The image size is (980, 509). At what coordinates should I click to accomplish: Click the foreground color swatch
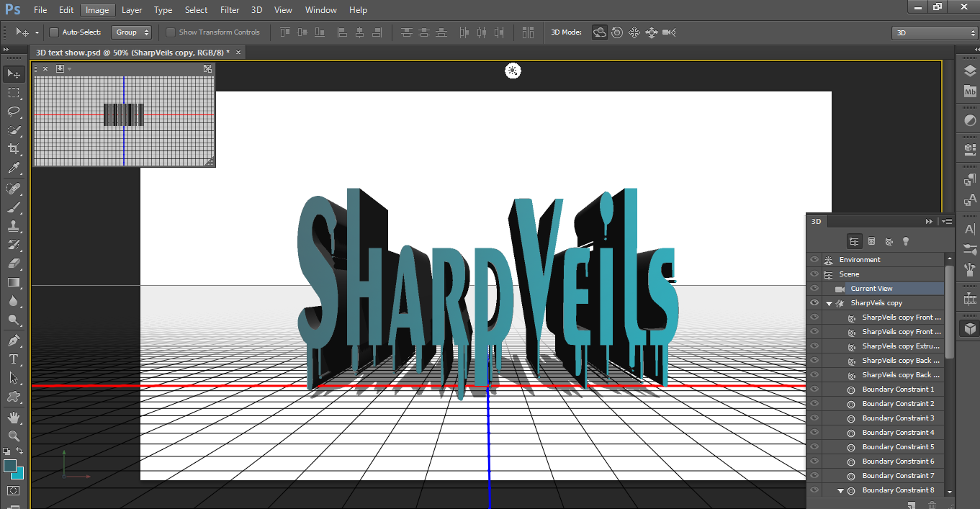[x=10, y=467]
